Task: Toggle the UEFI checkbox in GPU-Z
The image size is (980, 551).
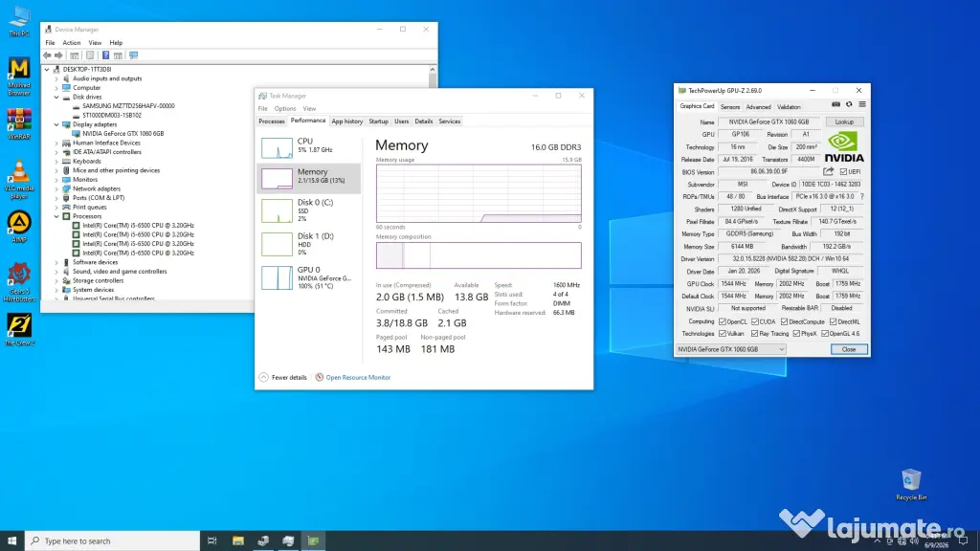Action: 843,172
